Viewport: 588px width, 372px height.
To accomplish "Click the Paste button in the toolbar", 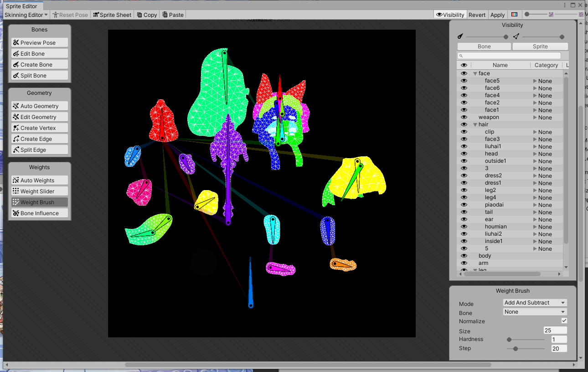I will [173, 15].
